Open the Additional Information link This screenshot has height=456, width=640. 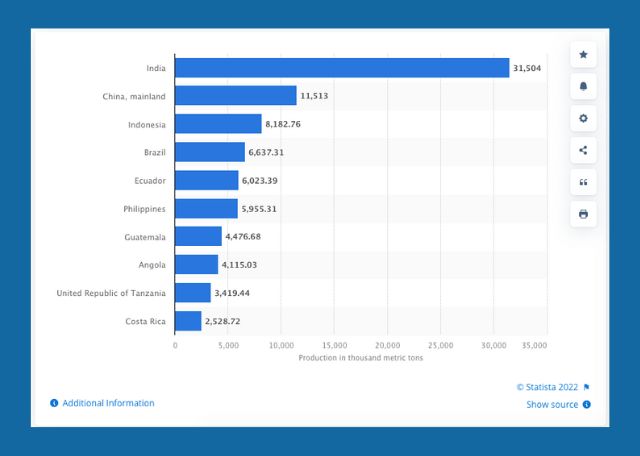pos(108,403)
